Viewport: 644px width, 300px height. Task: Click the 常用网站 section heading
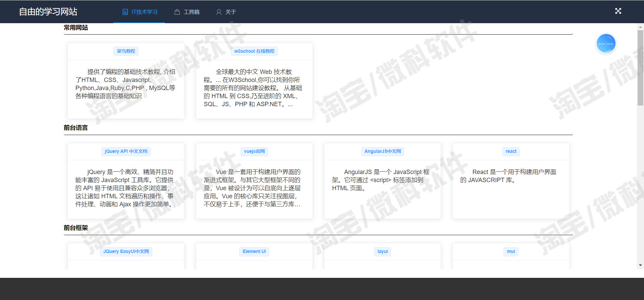[x=76, y=28]
